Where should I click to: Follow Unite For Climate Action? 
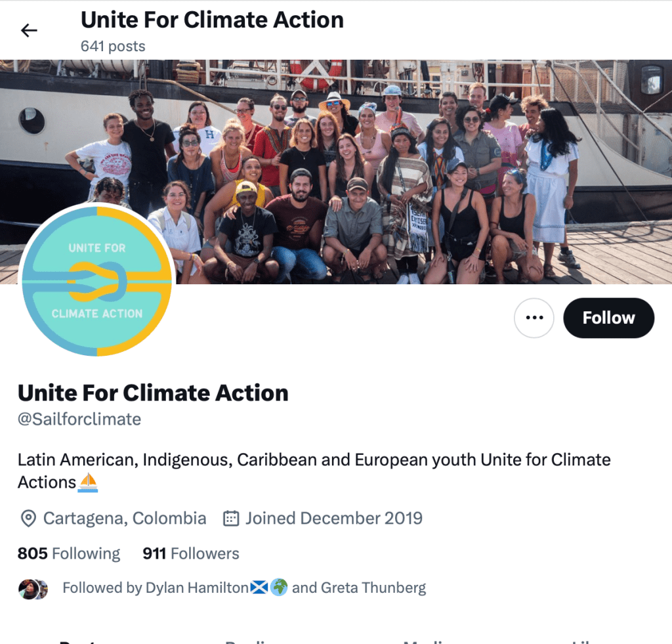pos(608,318)
